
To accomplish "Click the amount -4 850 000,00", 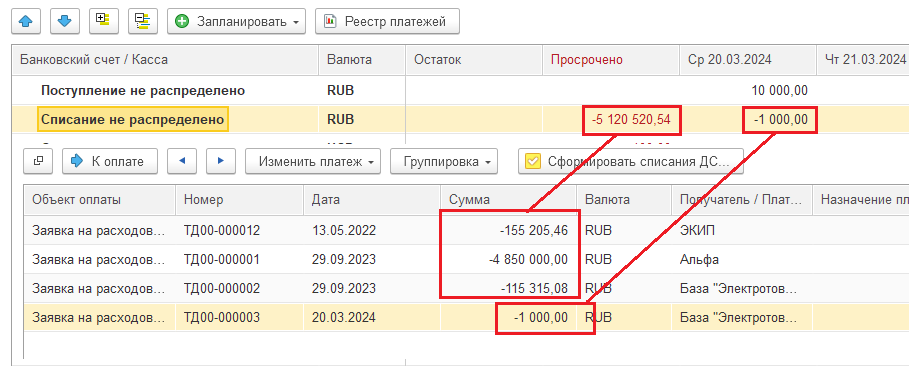I will click(x=528, y=259).
